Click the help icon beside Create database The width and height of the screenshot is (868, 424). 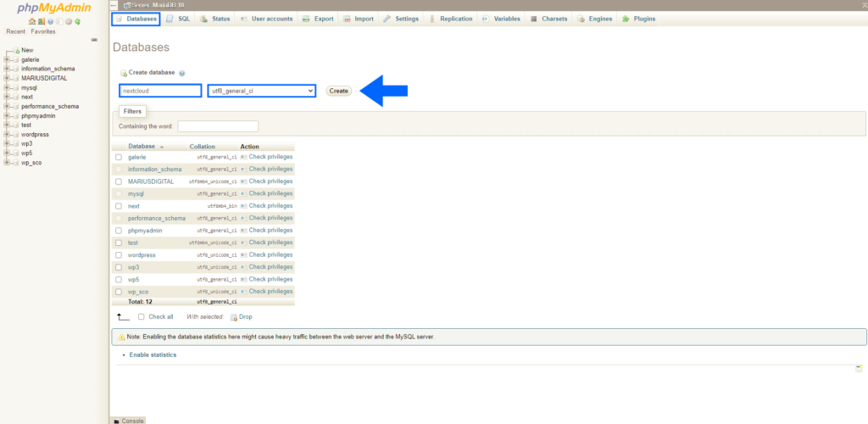(182, 74)
